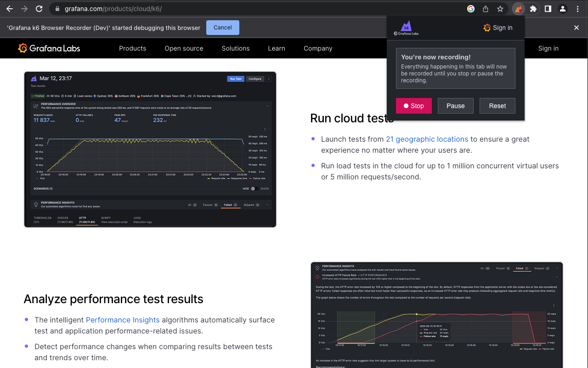Go back using the browser back arrow
The width and height of the screenshot is (588, 368).
click(x=10, y=9)
